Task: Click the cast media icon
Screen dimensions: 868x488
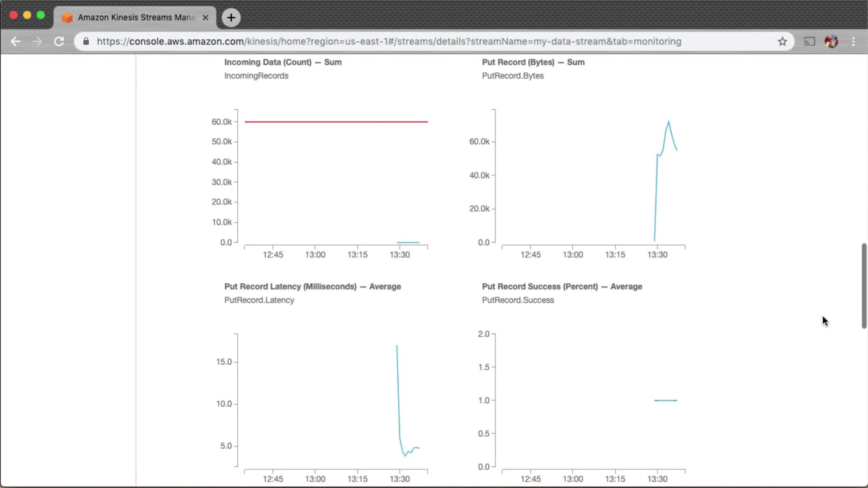Action: point(809,42)
